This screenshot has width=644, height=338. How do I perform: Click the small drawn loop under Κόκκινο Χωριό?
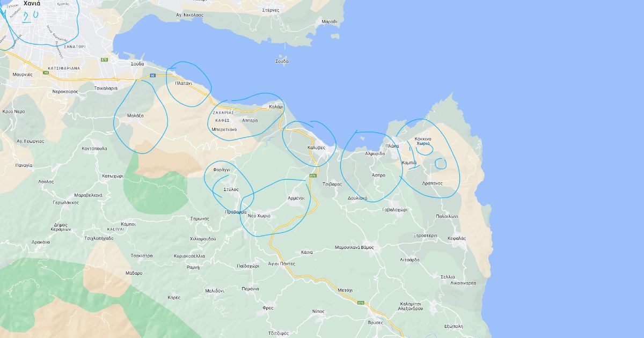tap(424, 149)
